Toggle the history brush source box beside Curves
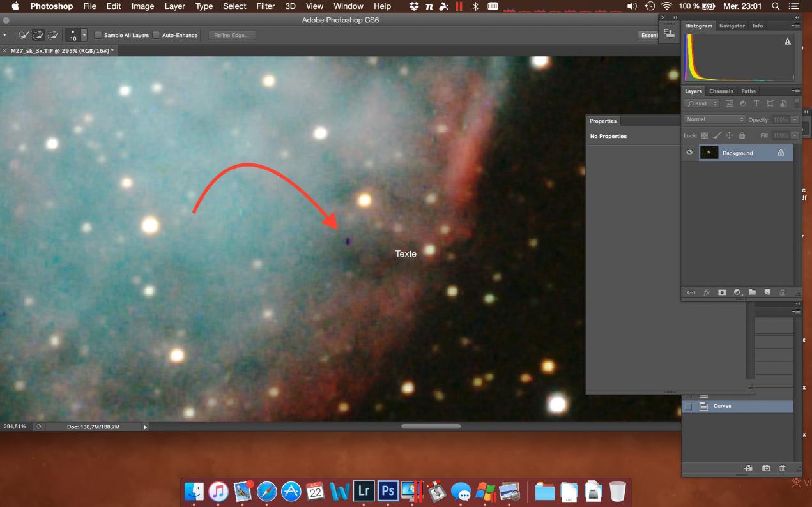This screenshot has width=812, height=507. pyautogui.click(x=688, y=406)
